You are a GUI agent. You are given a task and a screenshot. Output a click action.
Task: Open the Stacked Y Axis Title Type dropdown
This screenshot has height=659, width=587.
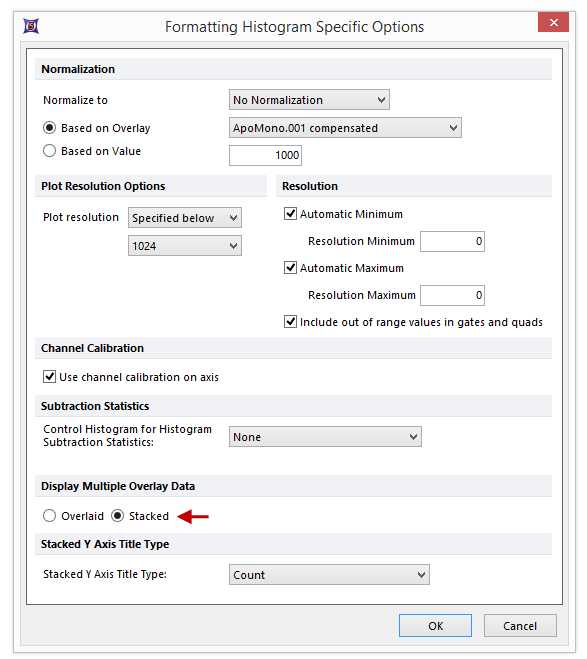pos(329,575)
